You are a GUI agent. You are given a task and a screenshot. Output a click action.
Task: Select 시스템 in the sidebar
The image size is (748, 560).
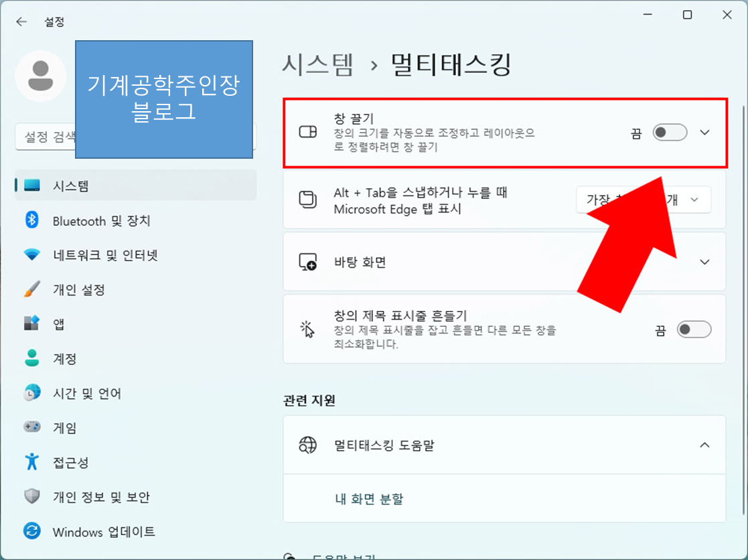tap(136, 185)
